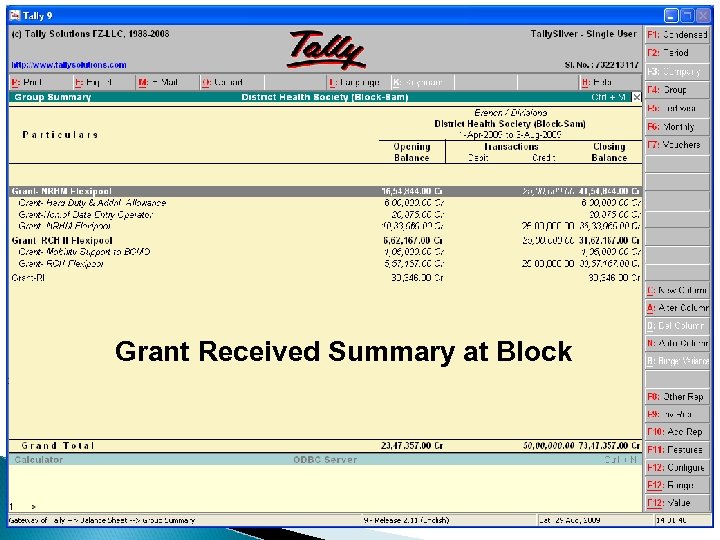
Task: Click Grand Total opening 23,47,357.00 Cr
Action: 412,445
